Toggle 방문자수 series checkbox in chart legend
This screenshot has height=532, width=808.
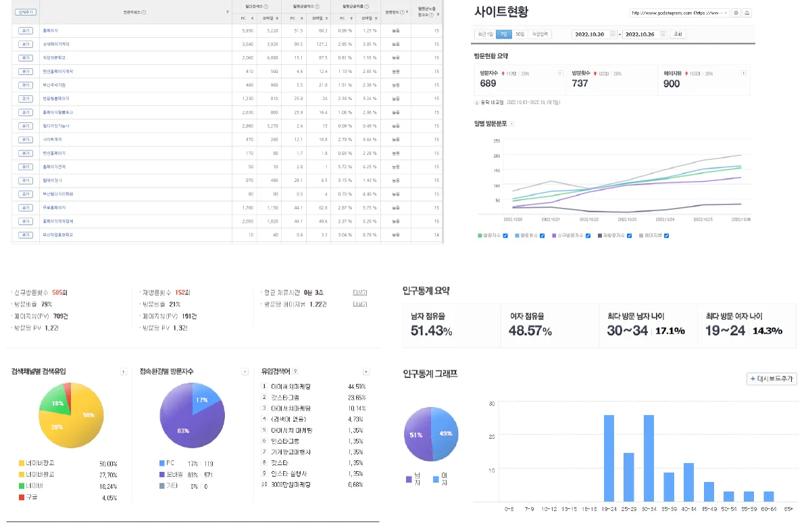click(505, 236)
